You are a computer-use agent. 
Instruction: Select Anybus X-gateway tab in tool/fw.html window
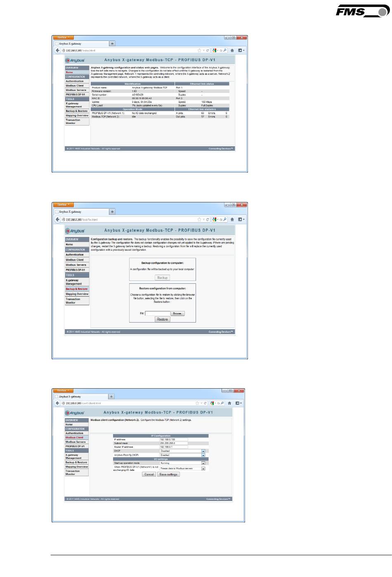(81, 211)
